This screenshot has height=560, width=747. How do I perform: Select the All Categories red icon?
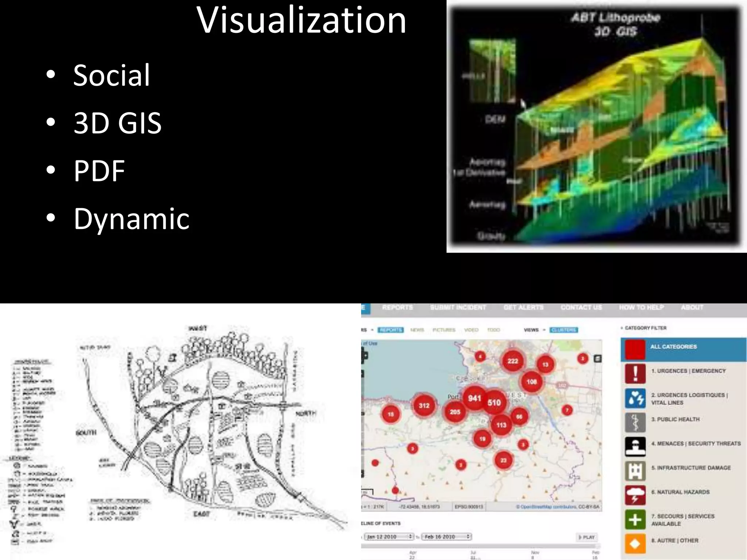tap(635, 349)
